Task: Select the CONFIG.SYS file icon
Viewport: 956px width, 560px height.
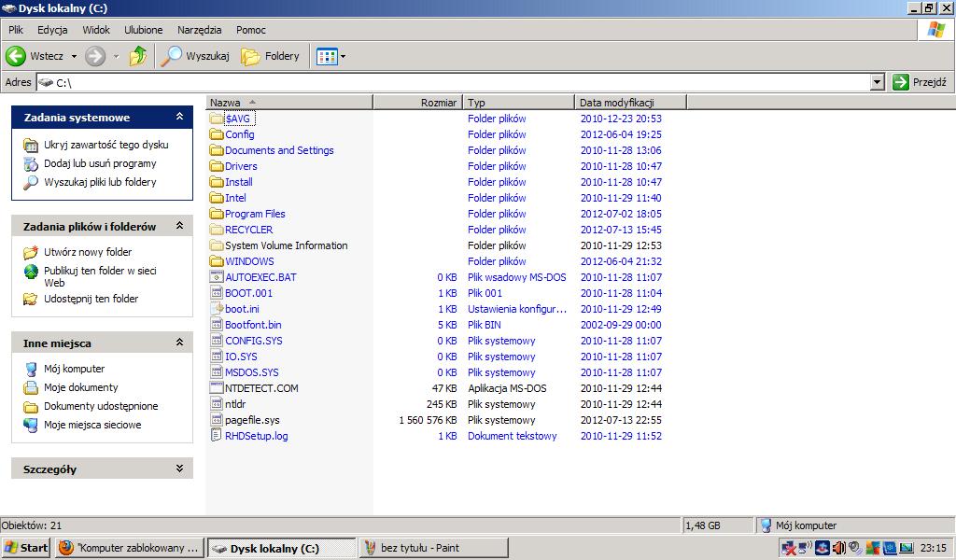Action: tap(217, 340)
